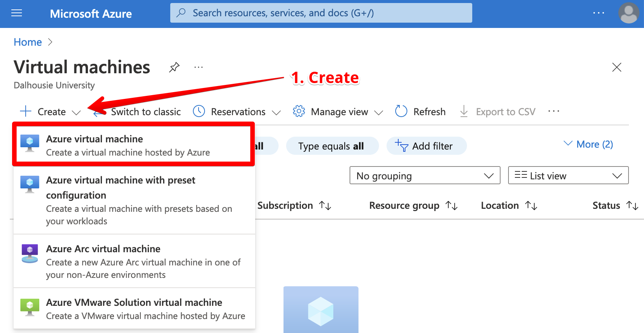Screen dimensions: 644x333
Task: Open the List view dropdown
Action: click(x=568, y=176)
